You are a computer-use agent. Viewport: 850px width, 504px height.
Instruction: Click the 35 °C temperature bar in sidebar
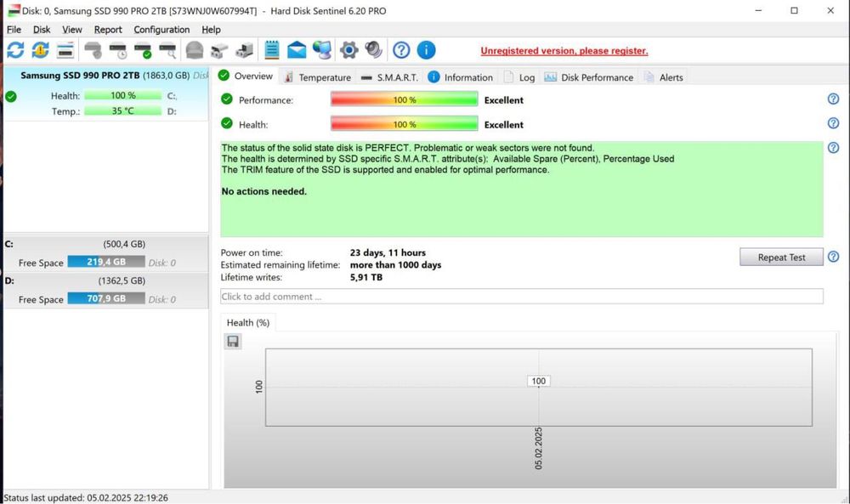[123, 111]
